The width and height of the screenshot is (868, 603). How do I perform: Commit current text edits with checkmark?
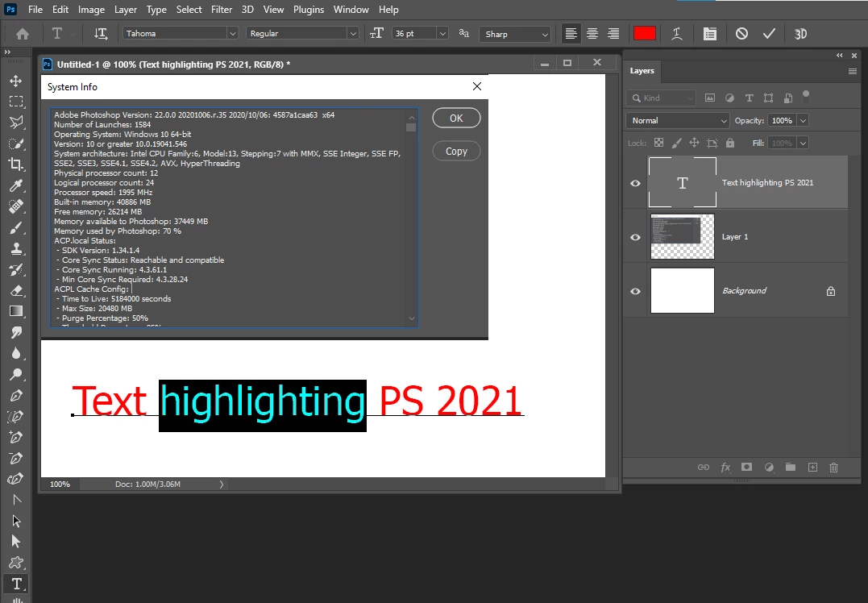coord(769,34)
